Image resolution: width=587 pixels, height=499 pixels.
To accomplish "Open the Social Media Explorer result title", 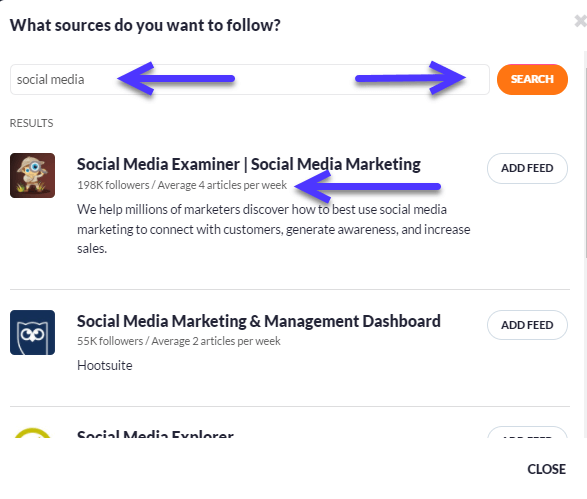I will [x=155, y=433].
